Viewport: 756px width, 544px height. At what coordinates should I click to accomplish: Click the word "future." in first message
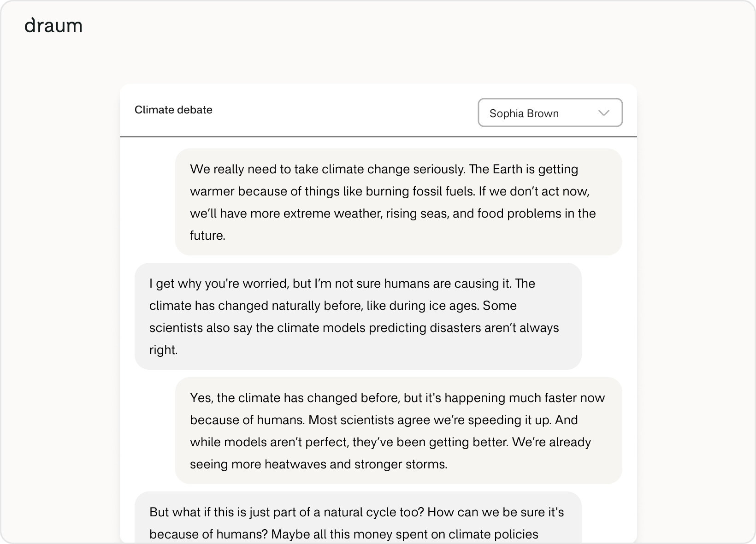[x=207, y=236]
